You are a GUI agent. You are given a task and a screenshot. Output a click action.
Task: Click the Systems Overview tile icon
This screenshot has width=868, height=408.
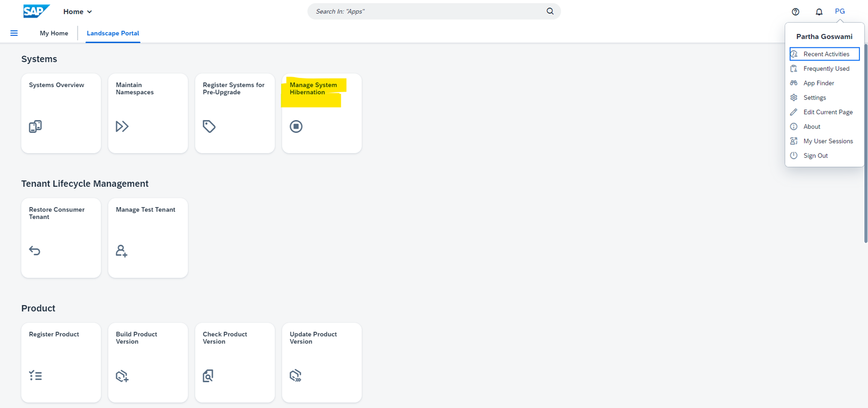point(35,126)
